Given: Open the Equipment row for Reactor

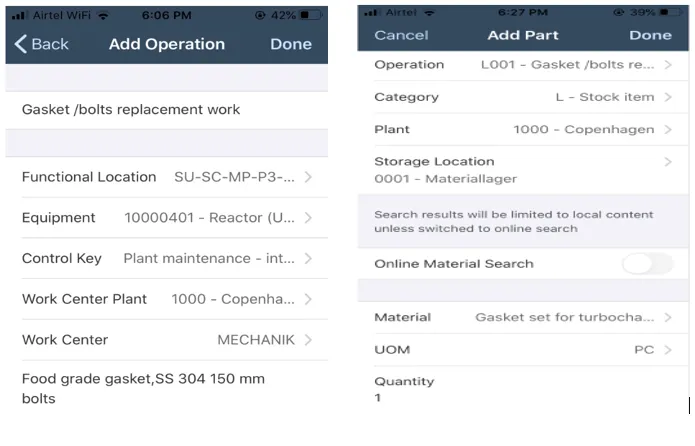Looking at the screenshot, I should pyautogui.click(x=167, y=218).
